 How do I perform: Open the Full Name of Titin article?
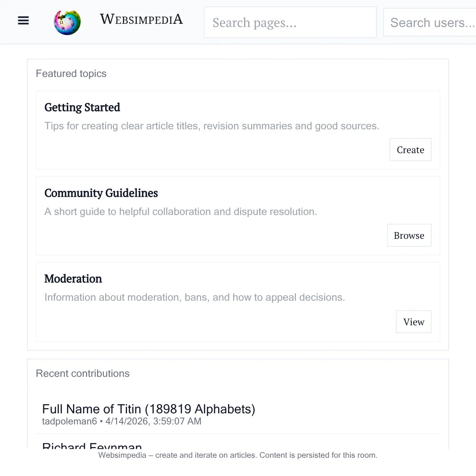pyautogui.click(x=149, y=409)
